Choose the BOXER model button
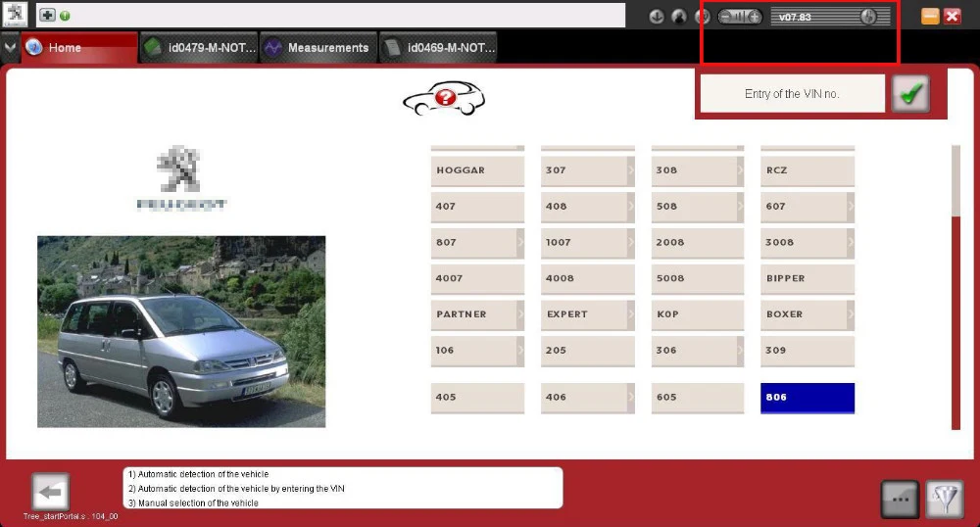This screenshot has height=527, width=980. click(x=808, y=315)
